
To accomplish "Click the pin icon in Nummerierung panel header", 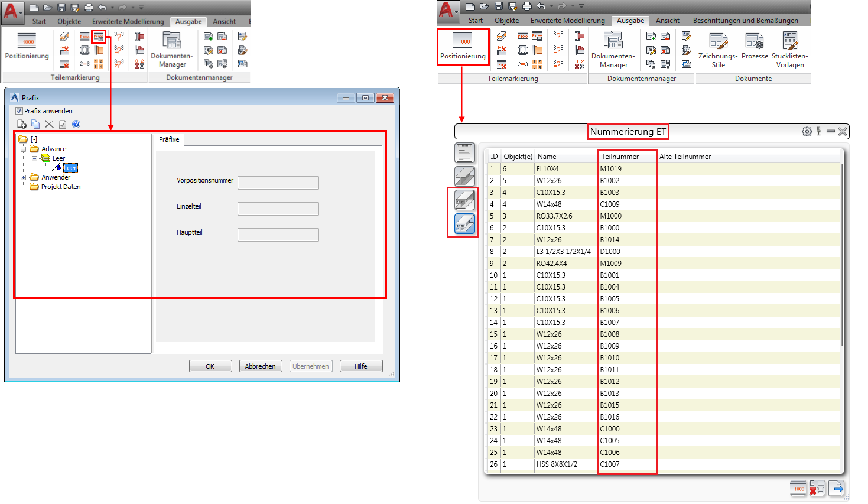I will (819, 131).
